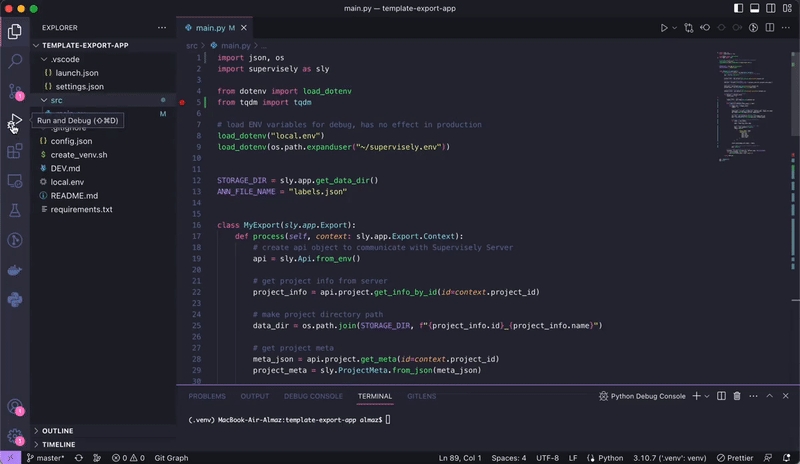Screen dimensions: 800x464
Task: Change Spaces: 4 indentation setting
Action: (509, 458)
